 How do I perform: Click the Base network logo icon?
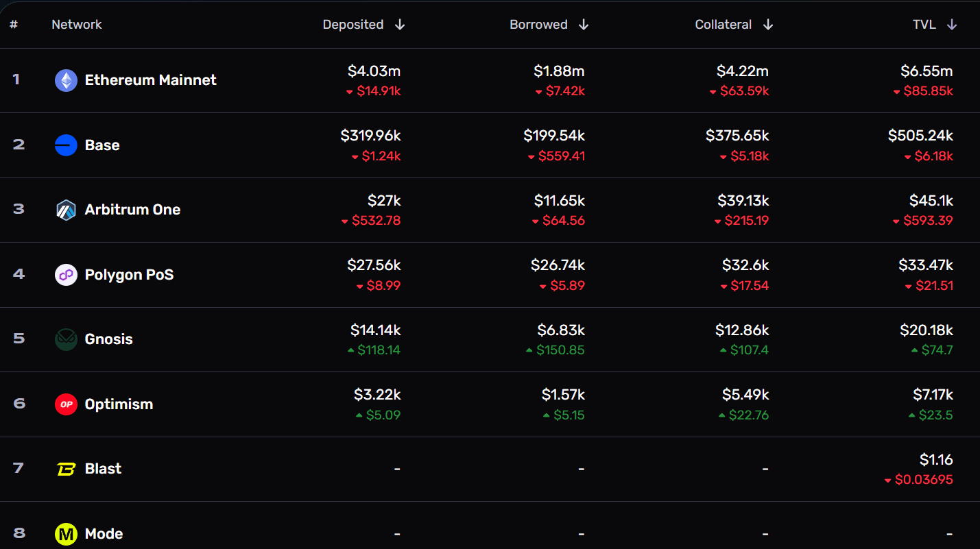[66, 145]
